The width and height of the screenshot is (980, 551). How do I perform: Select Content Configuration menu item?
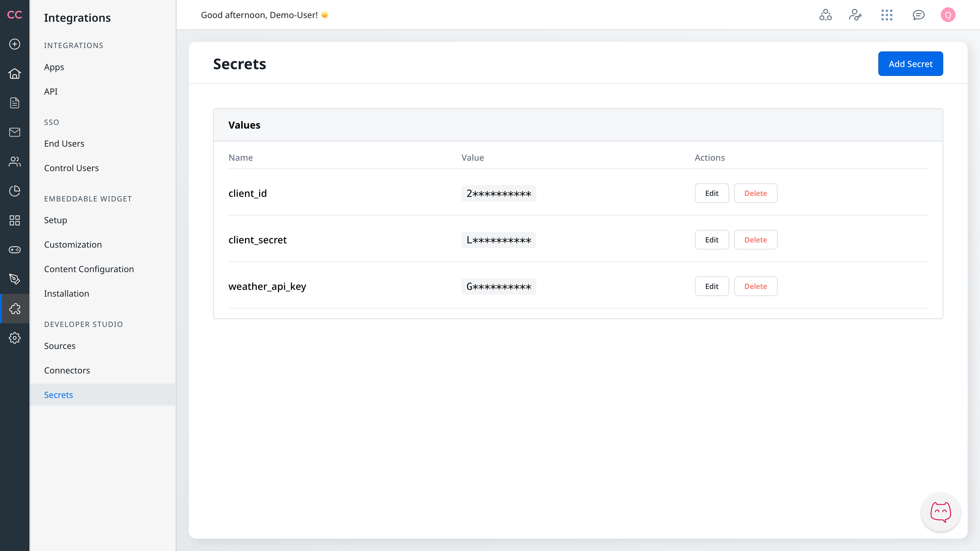click(x=89, y=269)
